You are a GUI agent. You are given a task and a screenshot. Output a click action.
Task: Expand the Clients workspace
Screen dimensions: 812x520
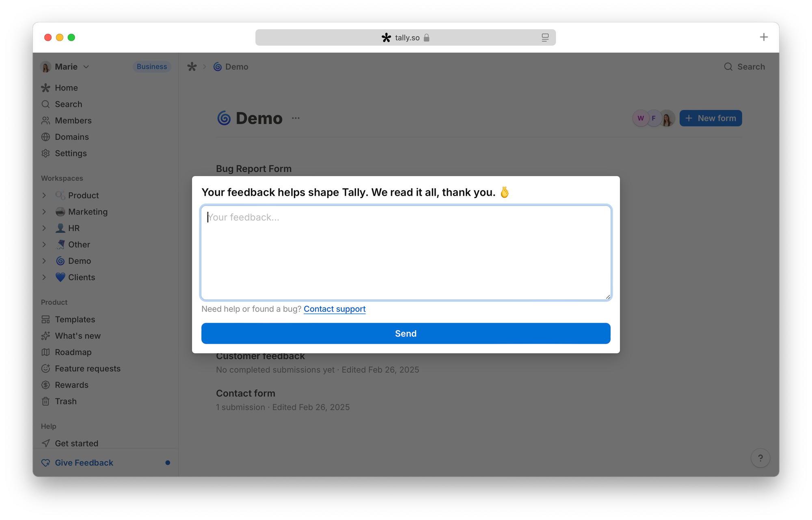coord(44,277)
